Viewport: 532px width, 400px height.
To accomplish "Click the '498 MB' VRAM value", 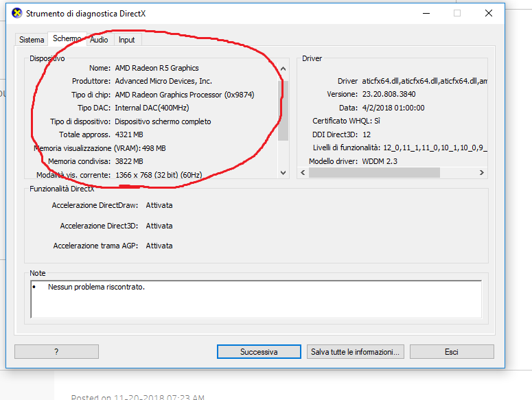I will [154, 148].
